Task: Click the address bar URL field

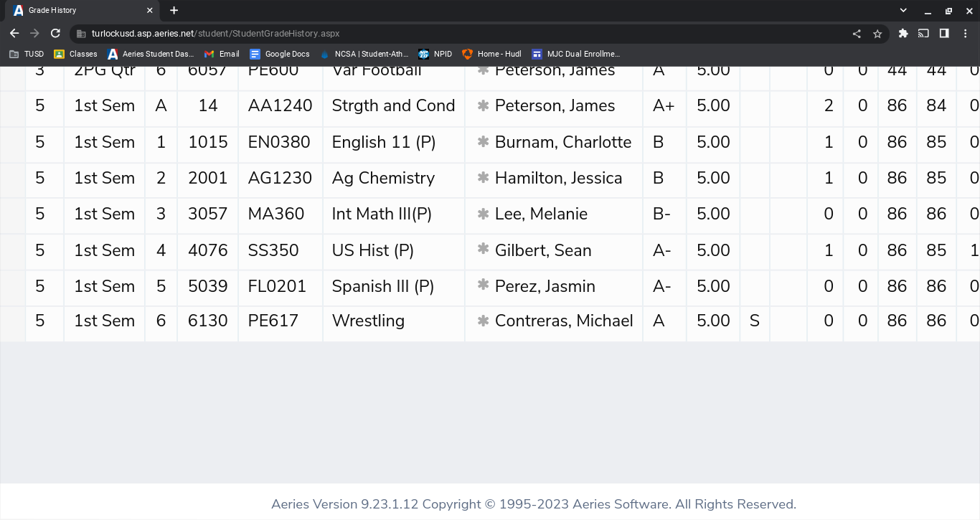Action: [459, 34]
